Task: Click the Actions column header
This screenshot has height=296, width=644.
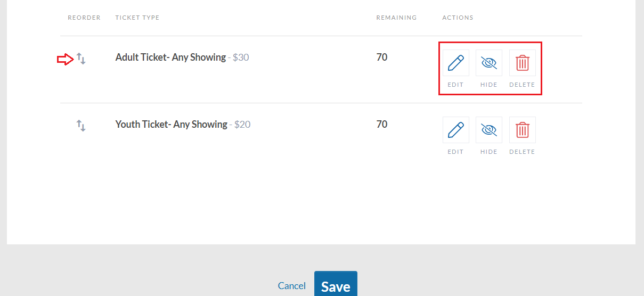Action: tap(458, 18)
